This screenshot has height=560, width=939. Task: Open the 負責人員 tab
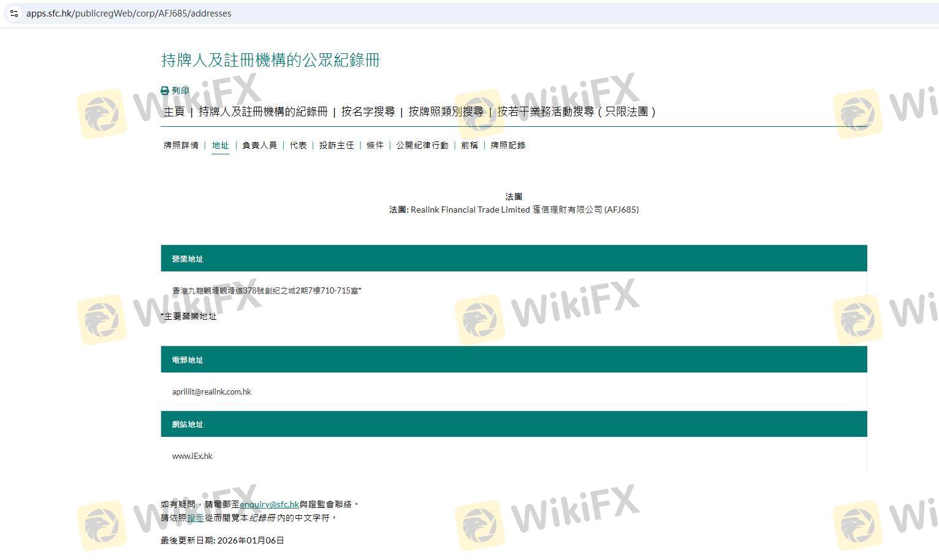pos(259,145)
